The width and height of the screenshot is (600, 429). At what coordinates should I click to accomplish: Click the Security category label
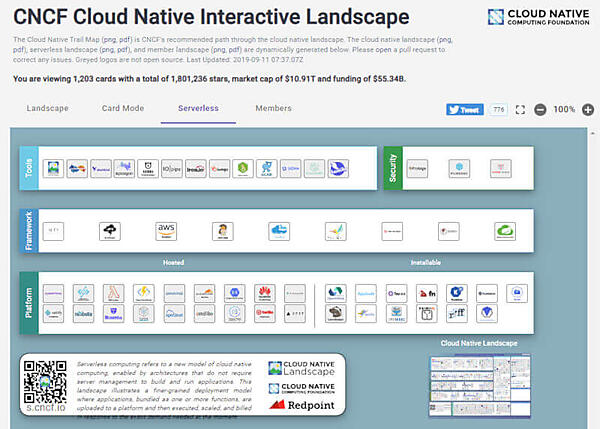click(393, 168)
